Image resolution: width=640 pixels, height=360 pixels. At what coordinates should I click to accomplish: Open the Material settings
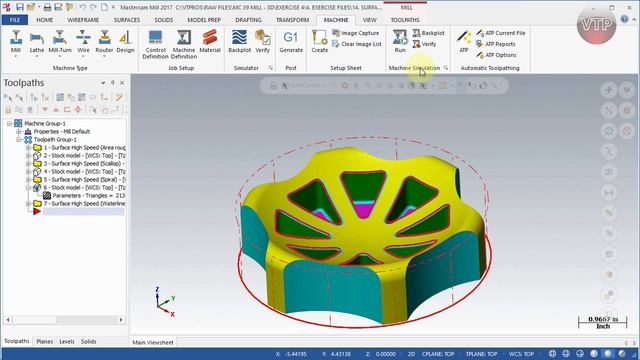pyautogui.click(x=210, y=42)
